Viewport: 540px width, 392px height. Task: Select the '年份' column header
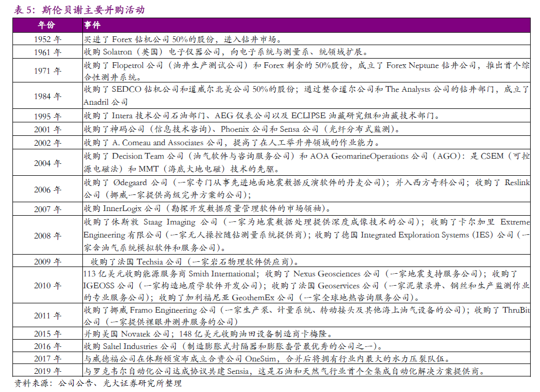(x=47, y=25)
